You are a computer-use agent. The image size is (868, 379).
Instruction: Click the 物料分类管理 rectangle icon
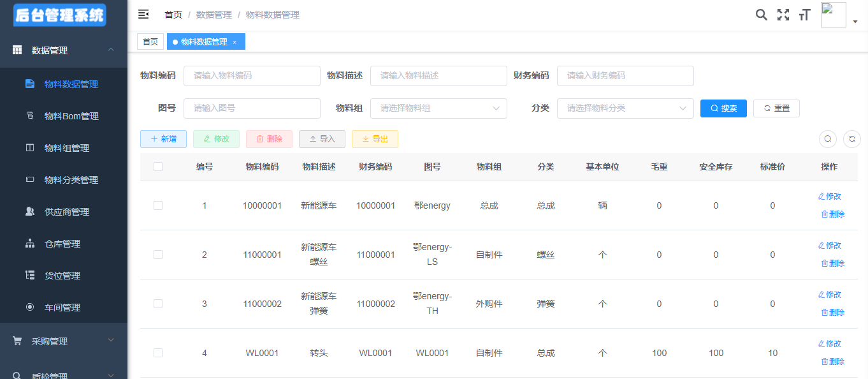30,179
